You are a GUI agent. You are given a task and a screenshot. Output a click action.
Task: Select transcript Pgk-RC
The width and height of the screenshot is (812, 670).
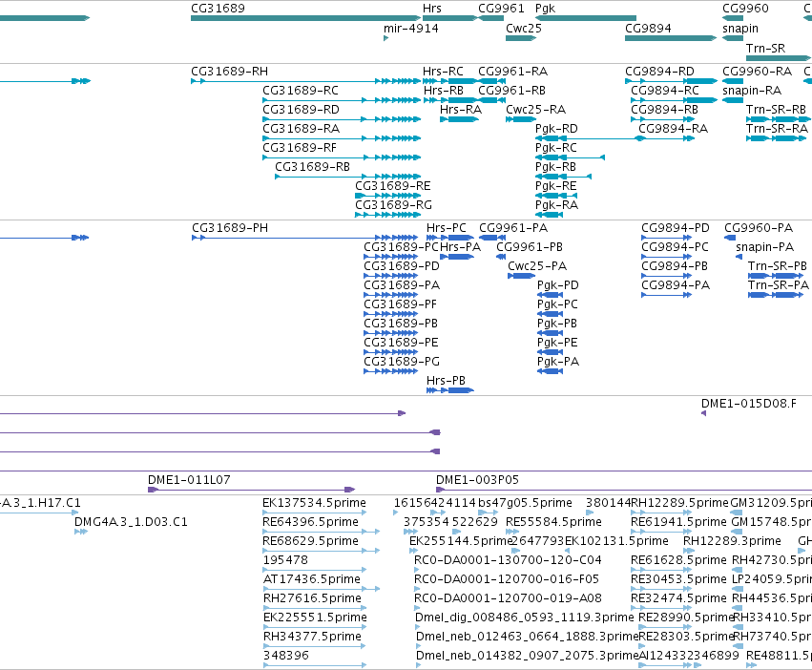(x=570, y=157)
